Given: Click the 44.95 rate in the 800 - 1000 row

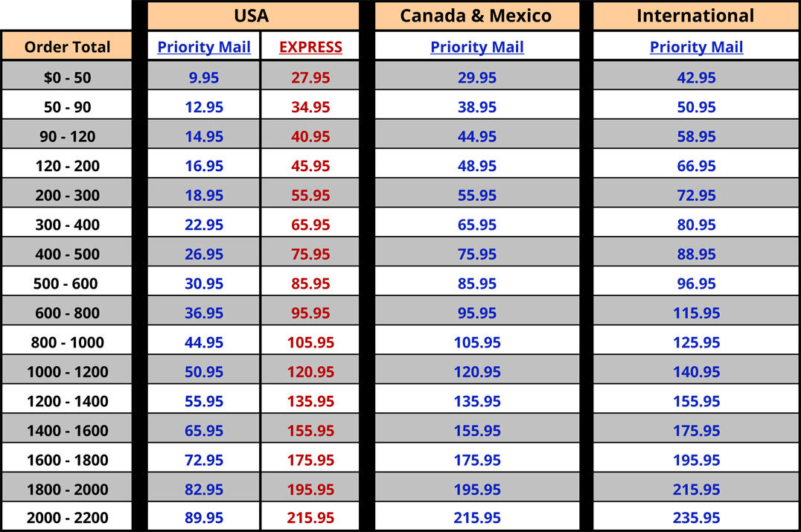Looking at the screenshot, I should [x=204, y=342].
